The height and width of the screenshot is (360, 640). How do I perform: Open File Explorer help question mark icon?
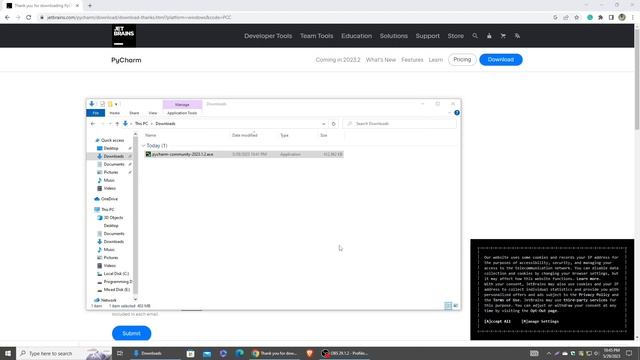tap(457, 113)
